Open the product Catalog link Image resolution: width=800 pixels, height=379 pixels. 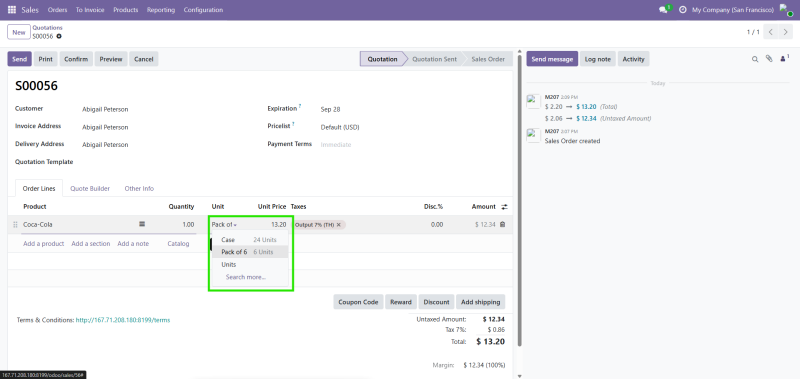[x=179, y=244]
